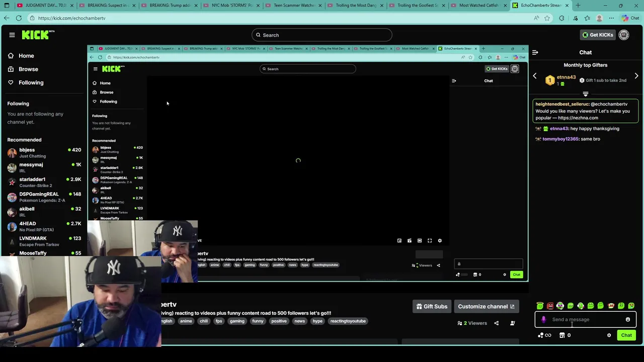644x362 pixels.
Task: Insert the crying green emote at row end
Action: click(x=631, y=306)
